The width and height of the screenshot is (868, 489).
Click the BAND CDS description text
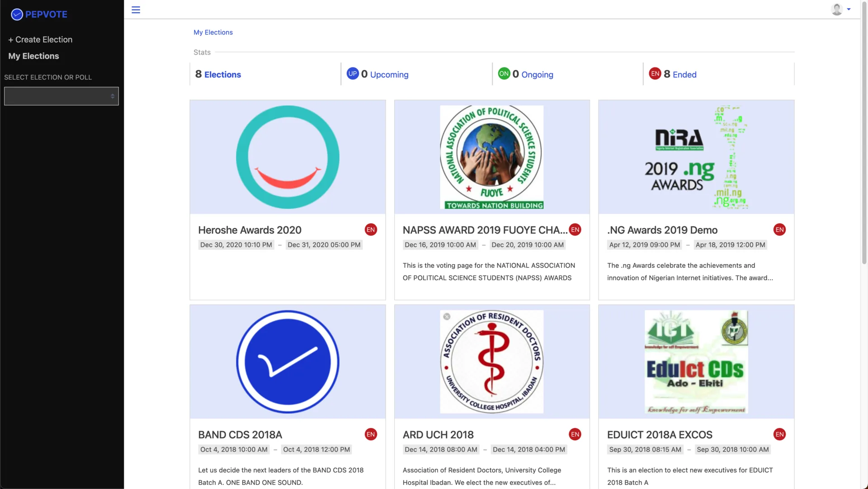(x=281, y=476)
